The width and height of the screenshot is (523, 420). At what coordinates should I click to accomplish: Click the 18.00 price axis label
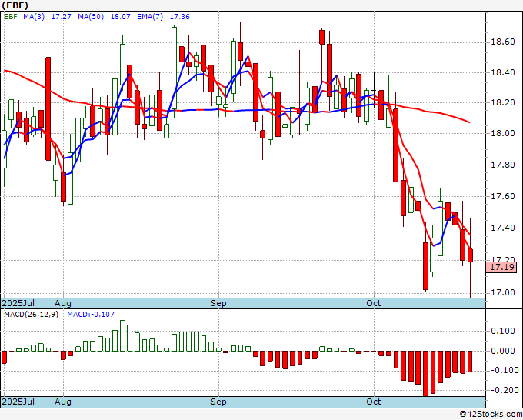[503, 133]
